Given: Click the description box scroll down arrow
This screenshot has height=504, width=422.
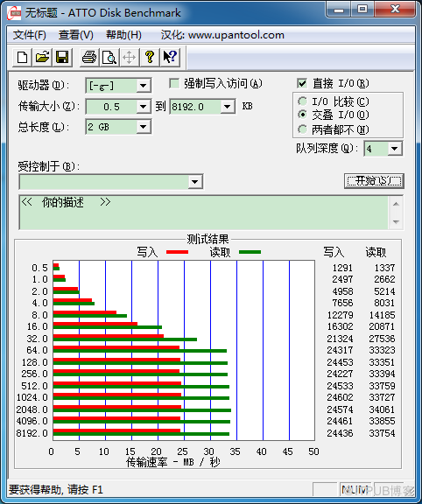Looking at the screenshot, I should pos(396,221).
